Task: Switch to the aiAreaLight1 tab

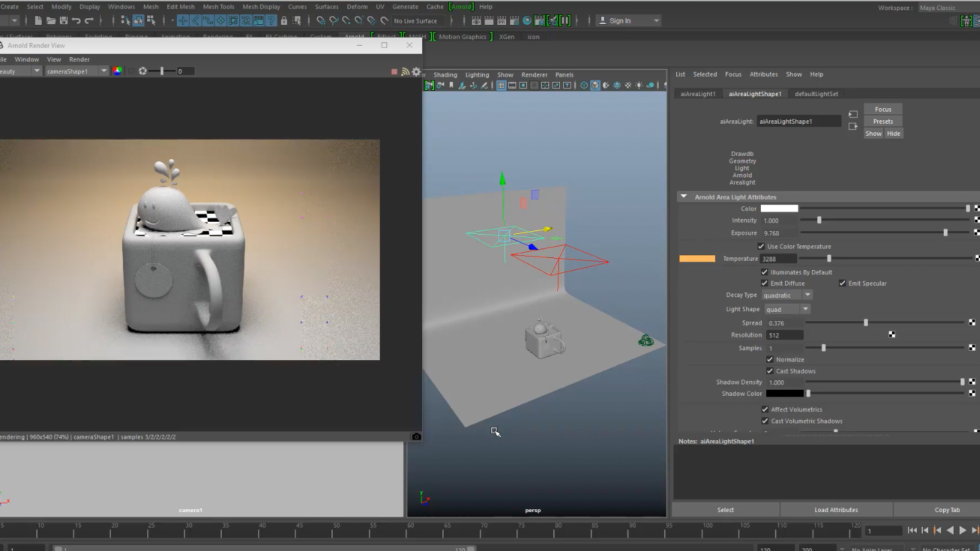Action: pyautogui.click(x=698, y=94)
